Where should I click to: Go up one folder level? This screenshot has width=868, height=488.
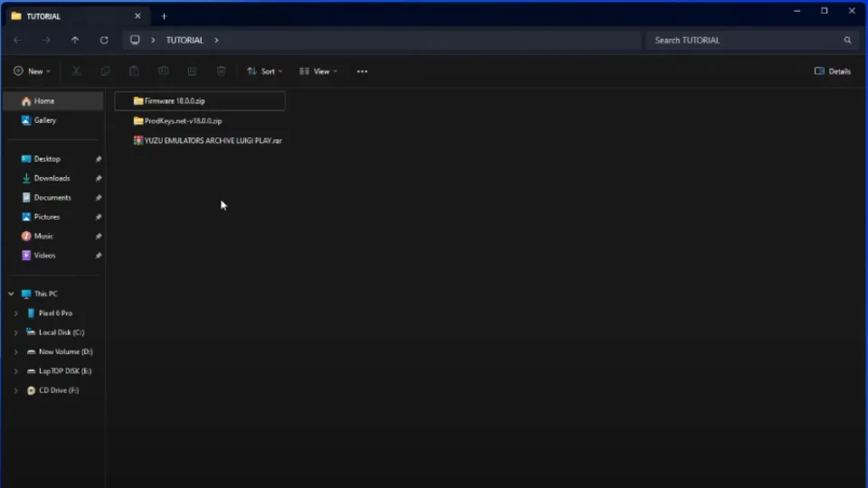pos(75,40)
